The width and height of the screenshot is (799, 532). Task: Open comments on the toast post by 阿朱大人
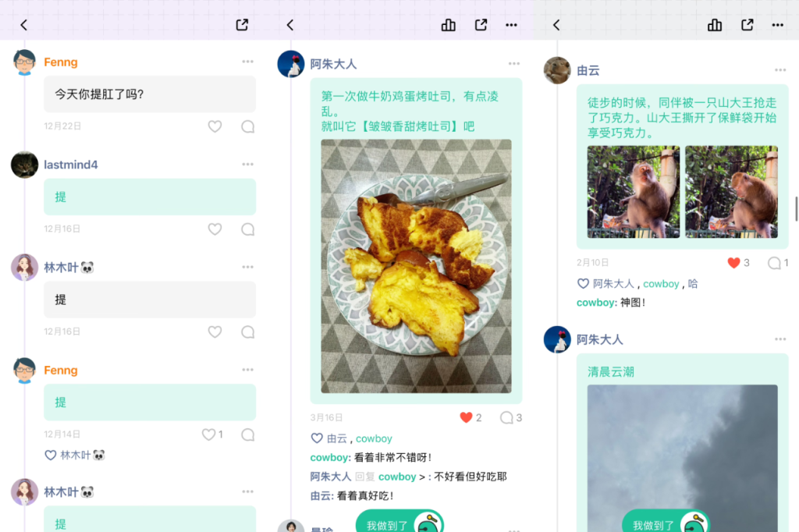[506, 418]
